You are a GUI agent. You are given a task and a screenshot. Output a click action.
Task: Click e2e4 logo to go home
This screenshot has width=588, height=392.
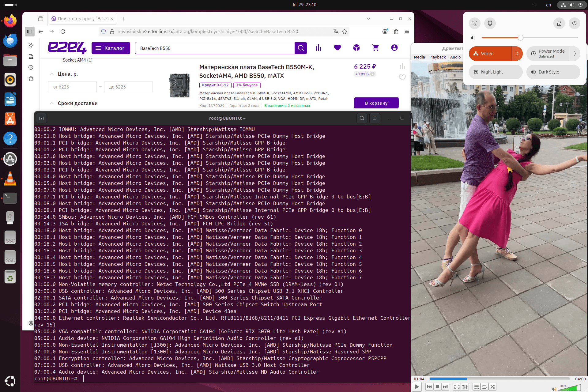67,48
